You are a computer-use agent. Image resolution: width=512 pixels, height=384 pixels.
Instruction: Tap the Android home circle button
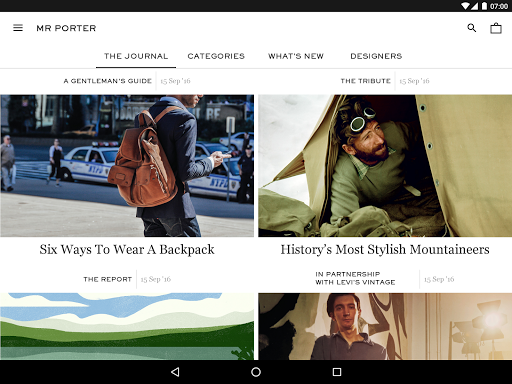point(256,372)
